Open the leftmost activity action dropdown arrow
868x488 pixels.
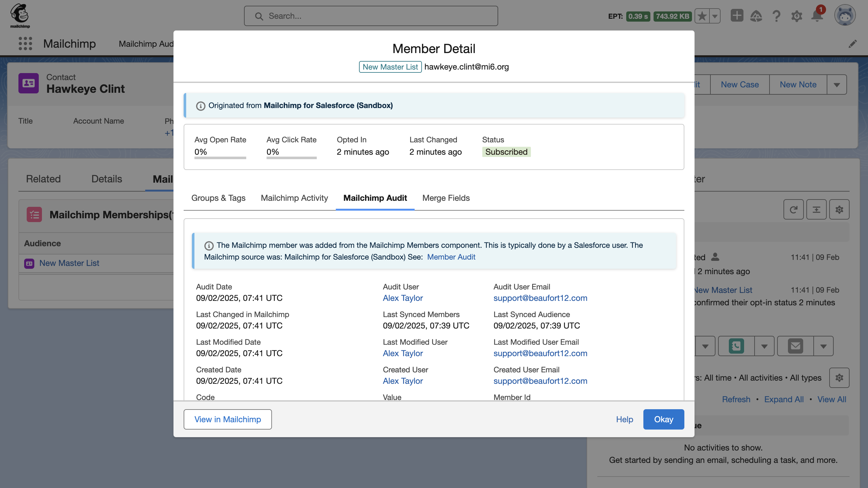pyautogui.click(x=705, y=346)
